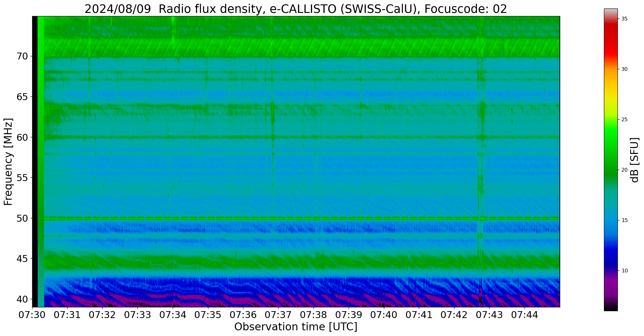Click the 07:42 time tick label
The image size is (644, 336).
point(454,315)
